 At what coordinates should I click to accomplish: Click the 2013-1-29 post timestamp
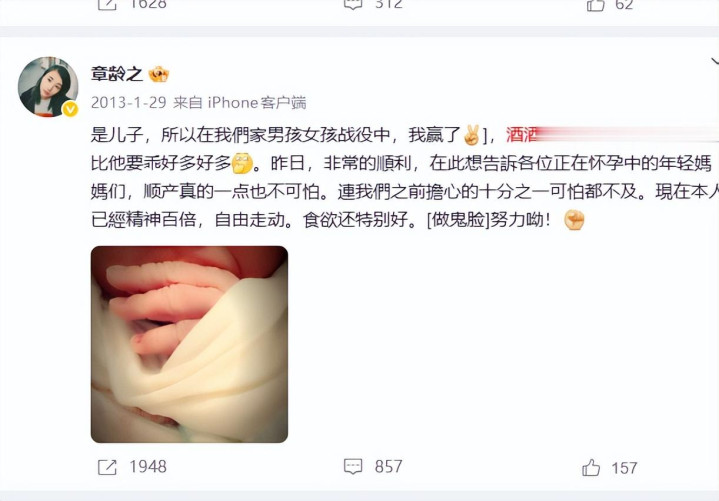128,102
